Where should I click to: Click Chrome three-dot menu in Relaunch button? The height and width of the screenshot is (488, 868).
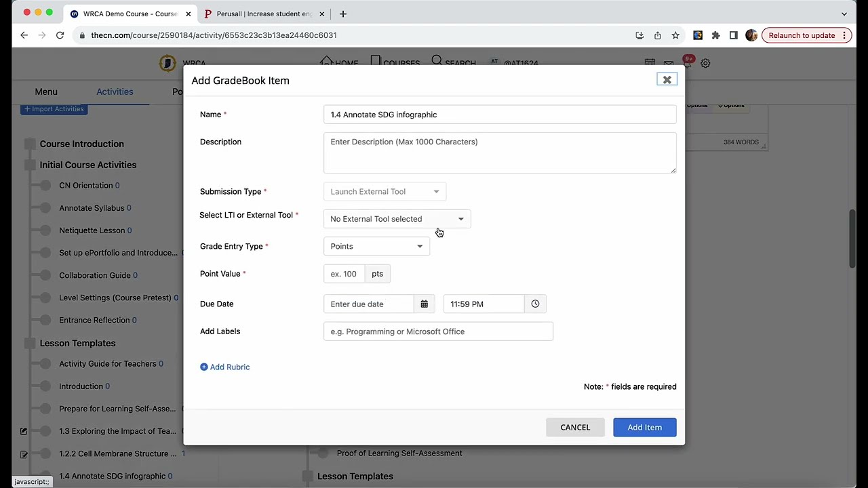click(x=844, y=35)
